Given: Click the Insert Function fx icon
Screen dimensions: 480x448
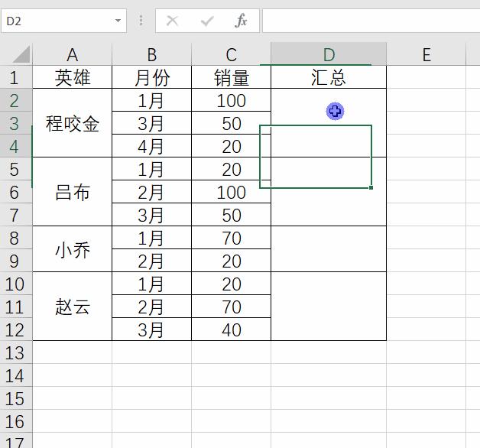Looking at the screenshot, I should coord(241,21).
